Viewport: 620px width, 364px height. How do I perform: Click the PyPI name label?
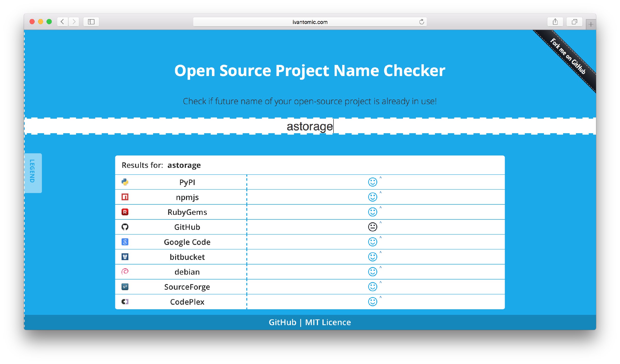187,183
